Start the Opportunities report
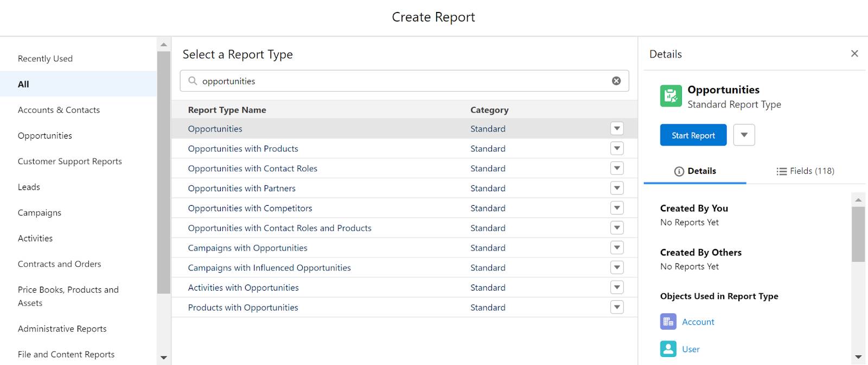Image resolution: width=868 pixels, height=365 pixels. coord(693,135)
